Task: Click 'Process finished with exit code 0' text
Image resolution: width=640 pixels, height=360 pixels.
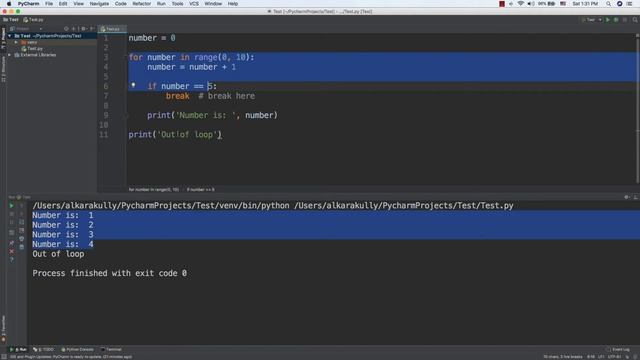Action: click(x=109, y=273)
